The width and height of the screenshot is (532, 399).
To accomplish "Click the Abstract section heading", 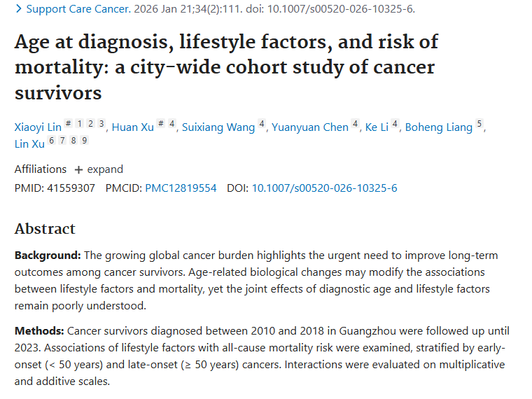I will pos(45,229).
